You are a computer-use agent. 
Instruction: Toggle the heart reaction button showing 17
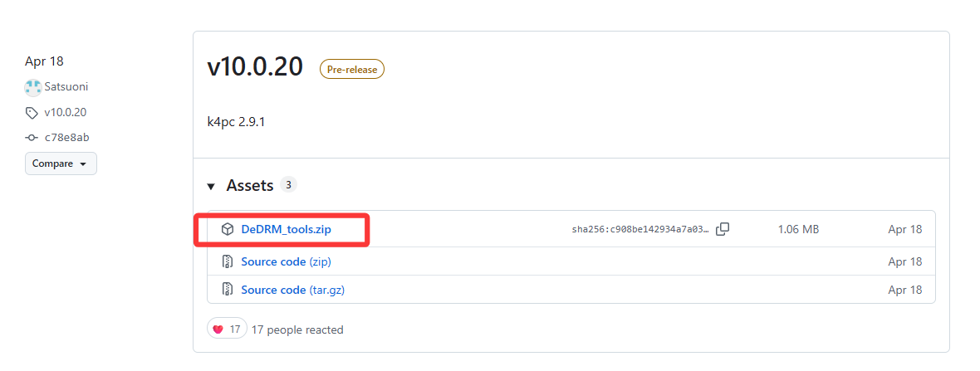(227, 330)
